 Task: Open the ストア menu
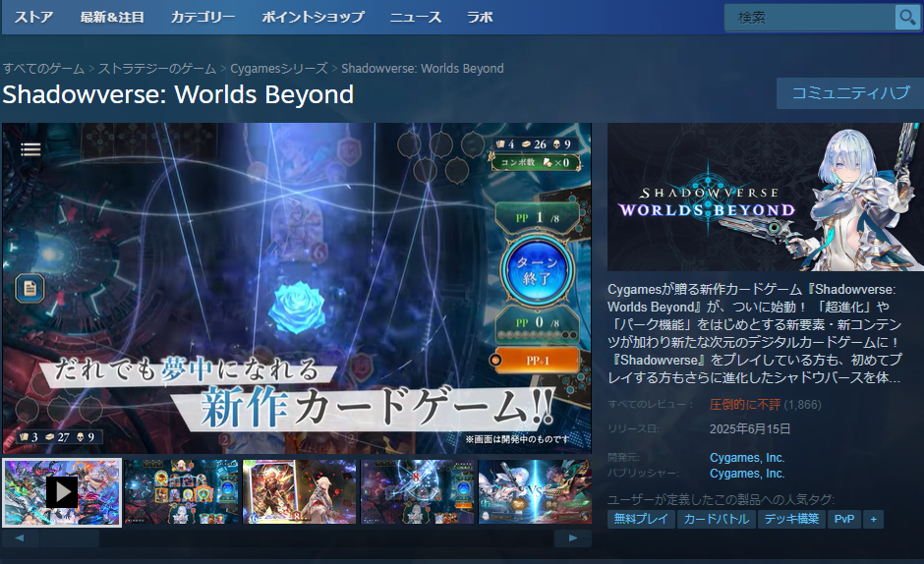(33, 17)
